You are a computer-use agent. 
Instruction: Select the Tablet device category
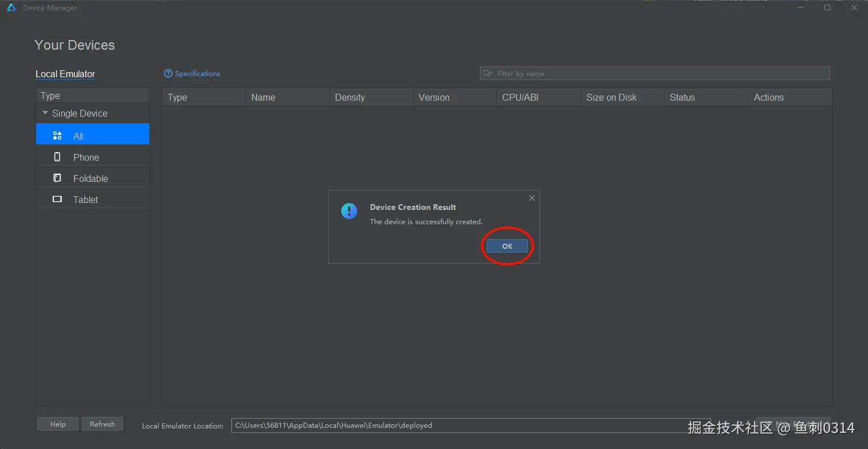click(x=93, y=200)
